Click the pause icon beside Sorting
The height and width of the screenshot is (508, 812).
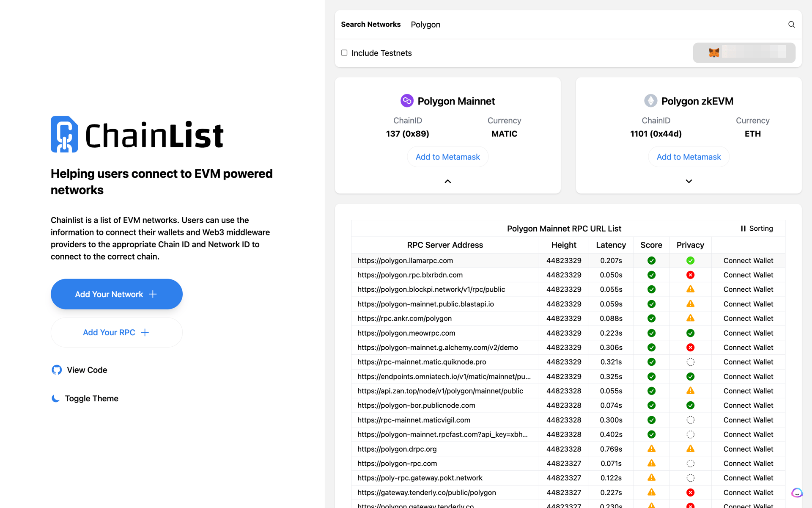click(743, 229)
